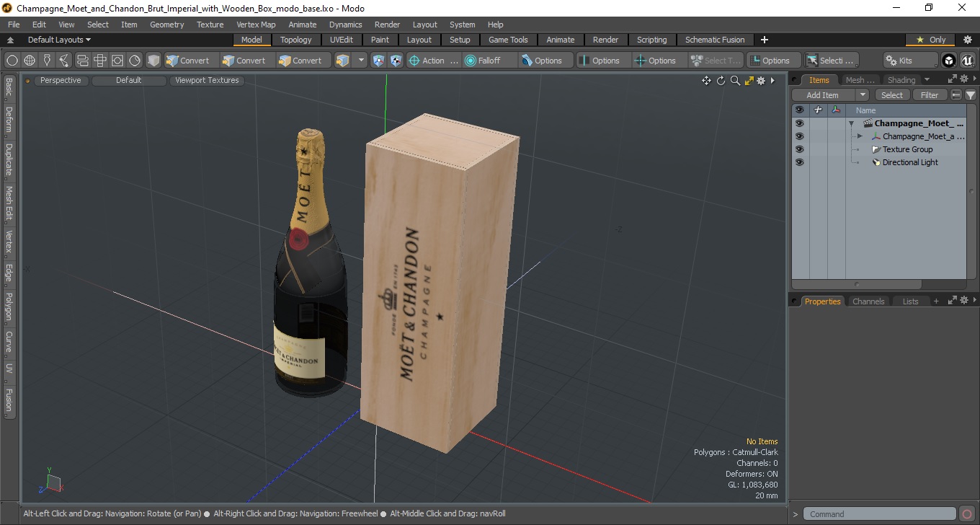This screenshot has width=980, height=525.
Task: Open the Default Layouts dropdown
Action: pyautogui.click(x=59, y=40)
